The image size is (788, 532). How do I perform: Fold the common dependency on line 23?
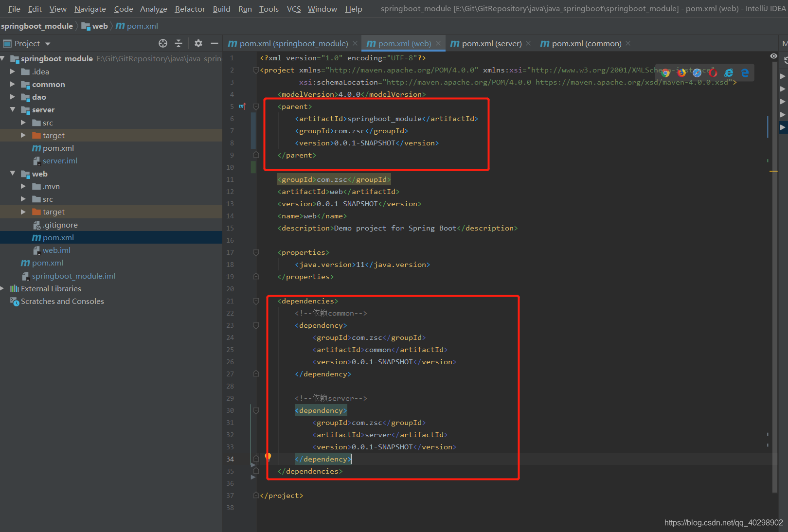coord(256,325)
